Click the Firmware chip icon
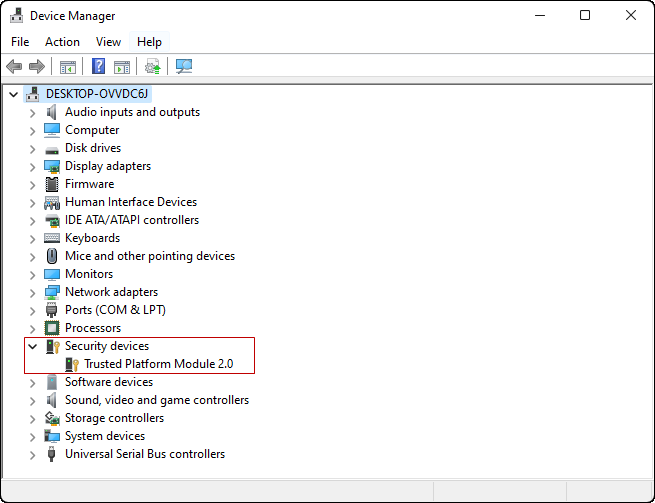Screen dimensions: 655x503 [52, 184]
